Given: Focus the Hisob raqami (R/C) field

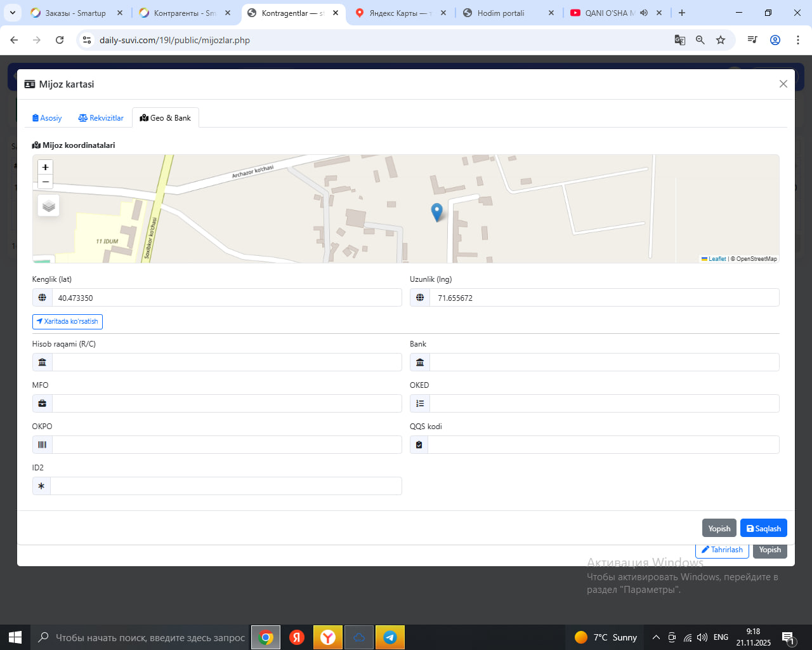Looking at the screenshot, I should pyautogui.click(x=226, y=362).
